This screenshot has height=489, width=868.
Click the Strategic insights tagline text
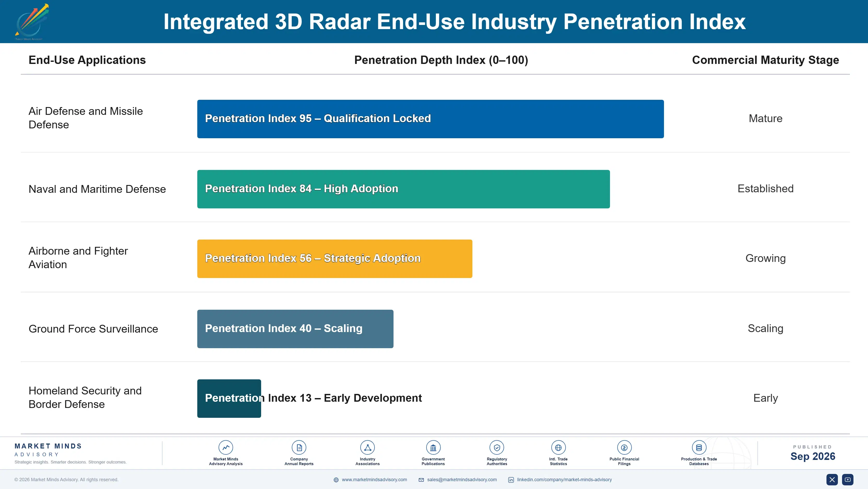[x=70, y=462]
